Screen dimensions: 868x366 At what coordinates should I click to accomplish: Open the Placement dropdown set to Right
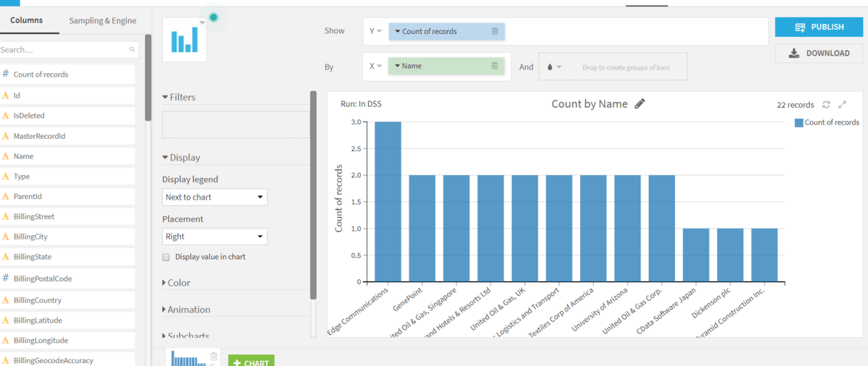(x=214, y=237)
